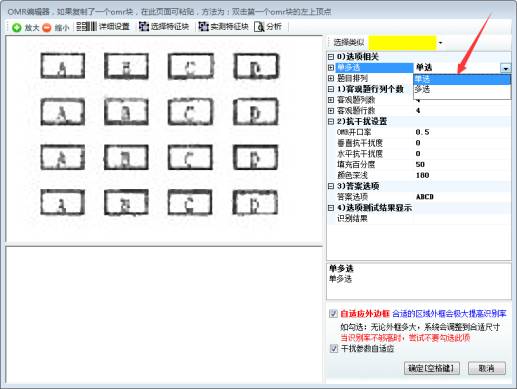Open the 单多选 dropdown arrow
The image size is (517, 389).
(505, 68)
